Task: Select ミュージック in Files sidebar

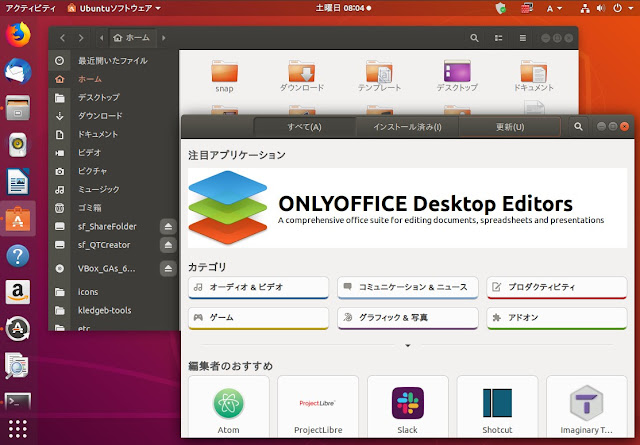Action: (114, 189)
